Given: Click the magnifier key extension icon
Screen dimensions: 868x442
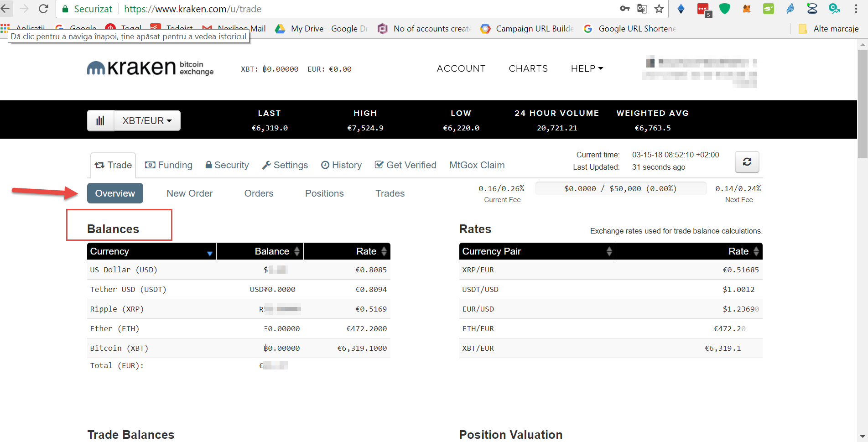Looking at the screenshot, I should tap(834, 9).
